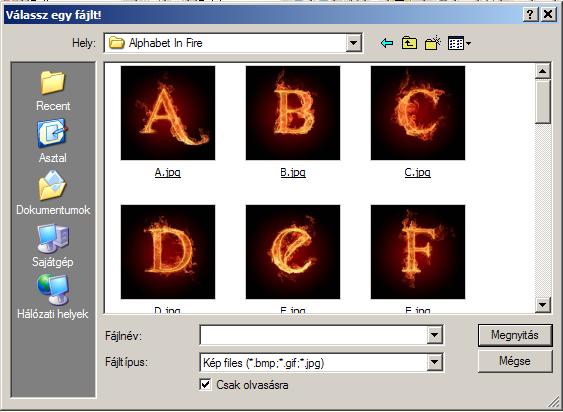Select the C.jpg thumbnail image

coord(418,113)
